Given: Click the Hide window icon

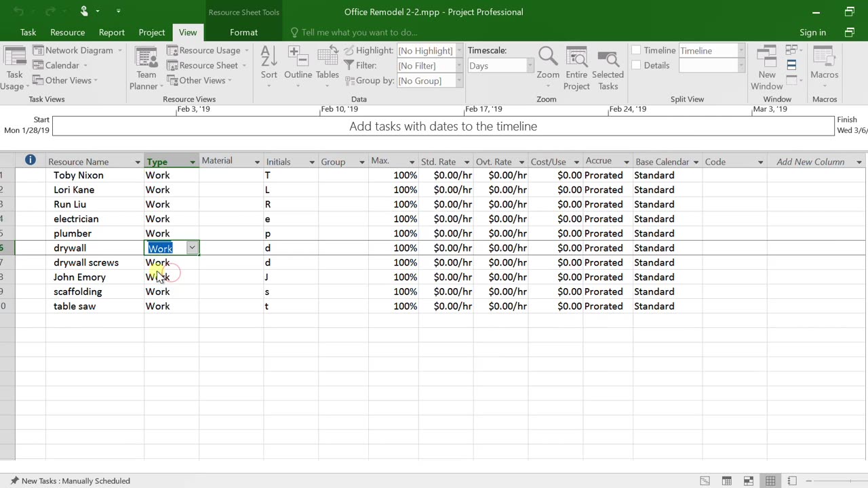Looking at the screenshot, I should [x=791, y=79].
